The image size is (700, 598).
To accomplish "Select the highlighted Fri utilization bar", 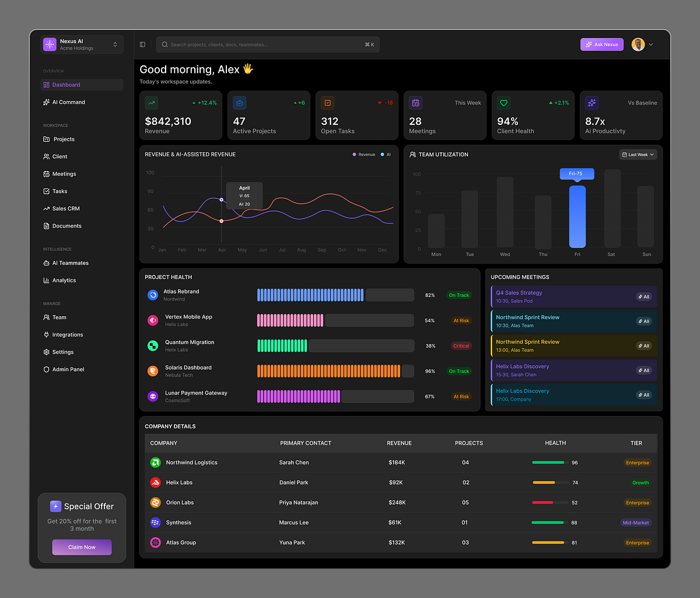I will pos(577,216).
